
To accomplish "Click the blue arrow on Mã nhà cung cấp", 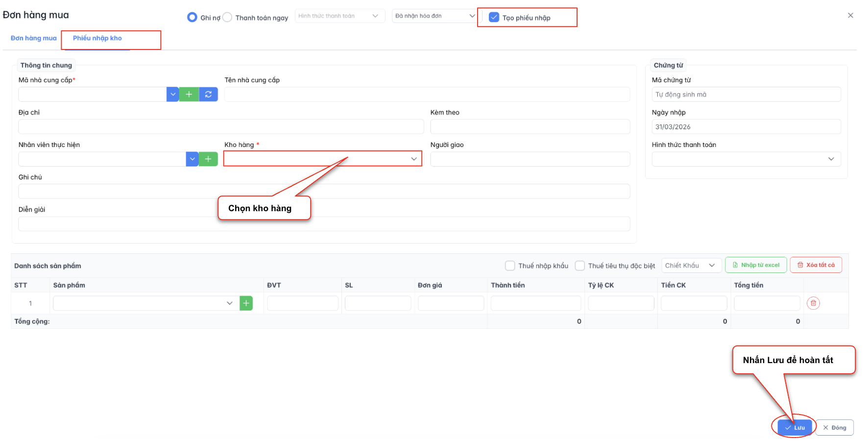I will [x=173, y=95].
